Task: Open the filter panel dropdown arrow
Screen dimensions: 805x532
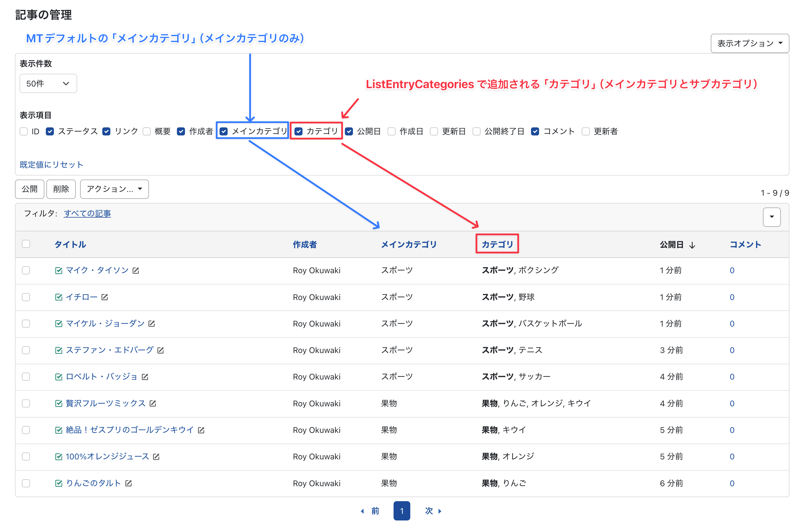Action: click(771, 217)
